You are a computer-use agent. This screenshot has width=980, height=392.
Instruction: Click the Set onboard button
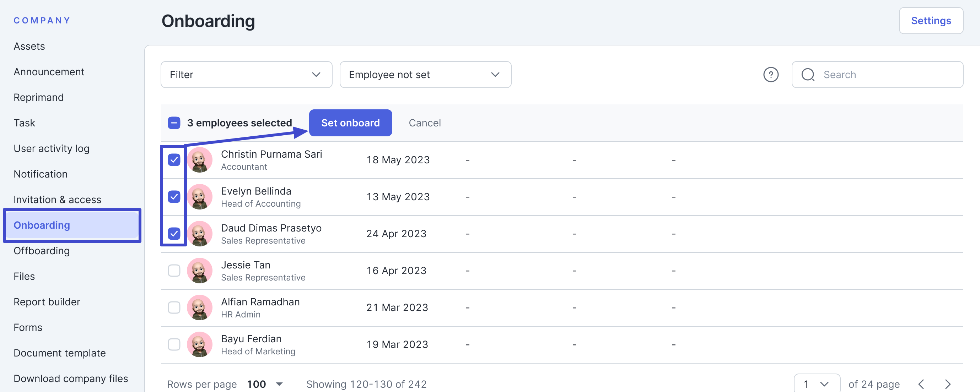click(x=350, y=123)
